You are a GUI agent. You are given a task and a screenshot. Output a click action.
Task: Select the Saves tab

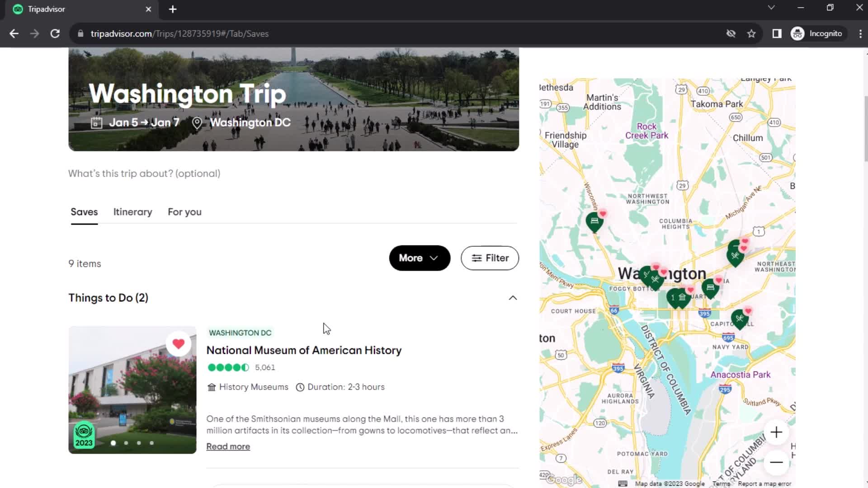84,212
